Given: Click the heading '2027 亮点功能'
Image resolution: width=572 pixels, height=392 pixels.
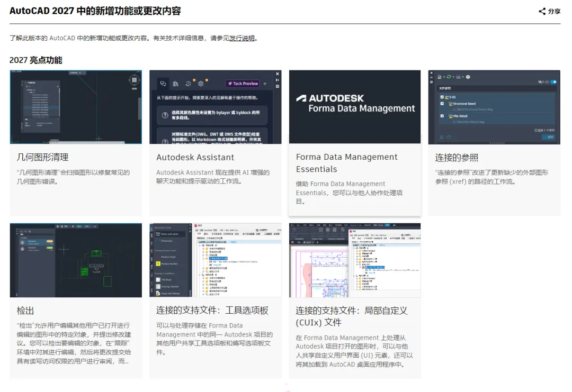Looking at the screenshot, I should [x=36, y=60].
